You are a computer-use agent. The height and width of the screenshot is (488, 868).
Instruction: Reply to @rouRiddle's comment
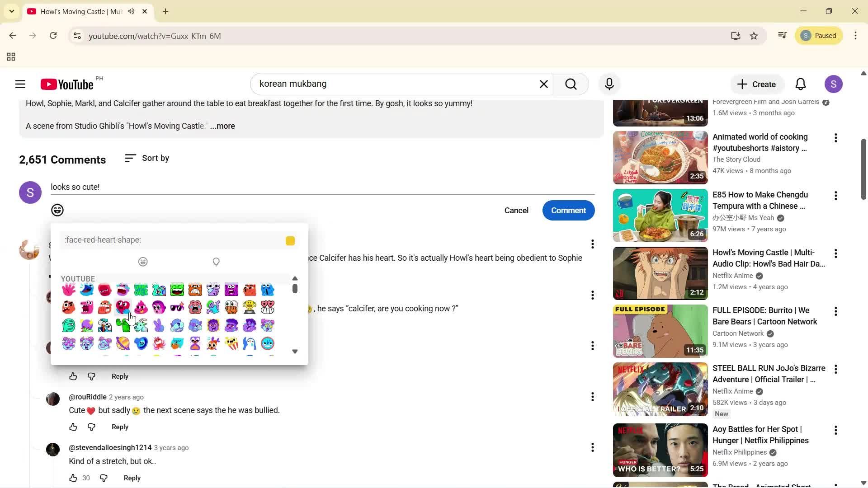coord(119,427)
